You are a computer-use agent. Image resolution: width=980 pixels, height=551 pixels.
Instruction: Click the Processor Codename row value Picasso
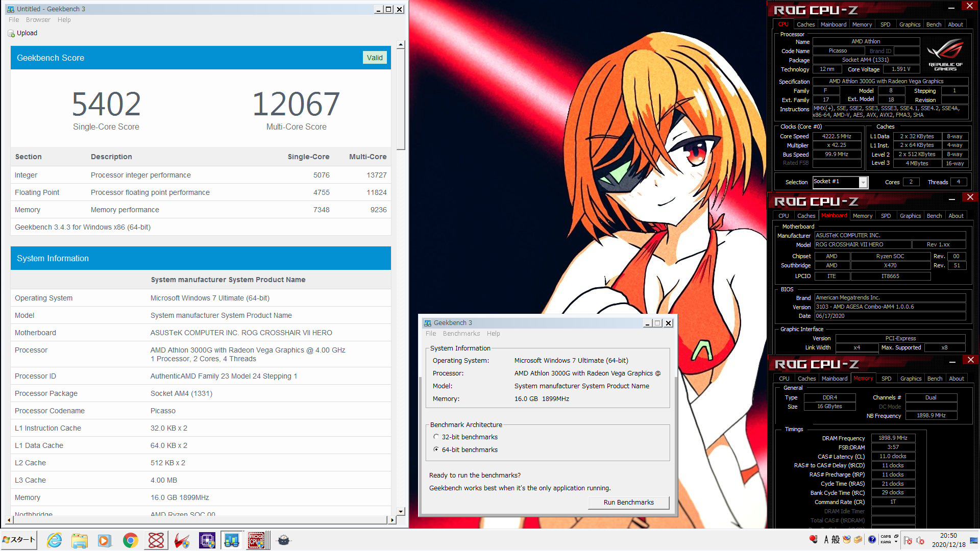point(163,411)
